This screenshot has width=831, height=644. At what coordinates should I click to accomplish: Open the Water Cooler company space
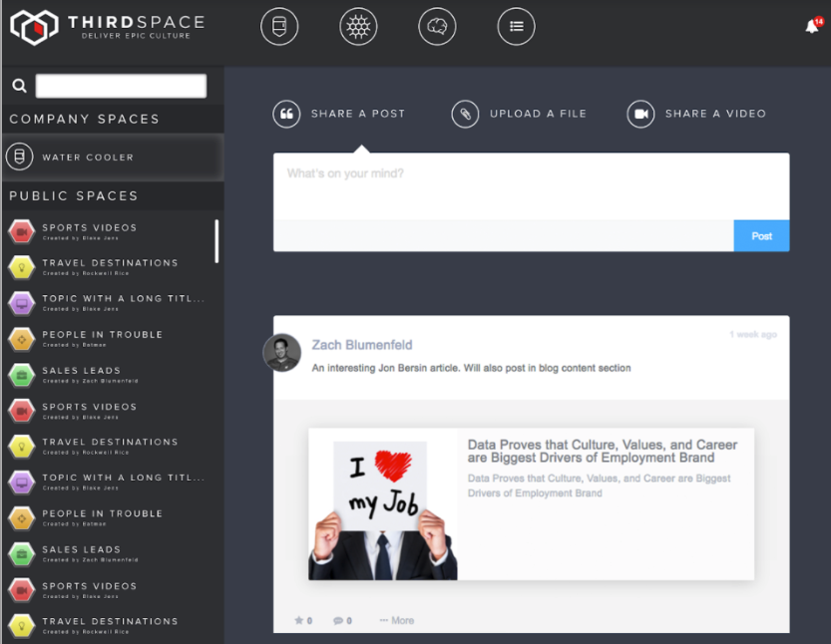pyautogui.click(x=113, y=158)
